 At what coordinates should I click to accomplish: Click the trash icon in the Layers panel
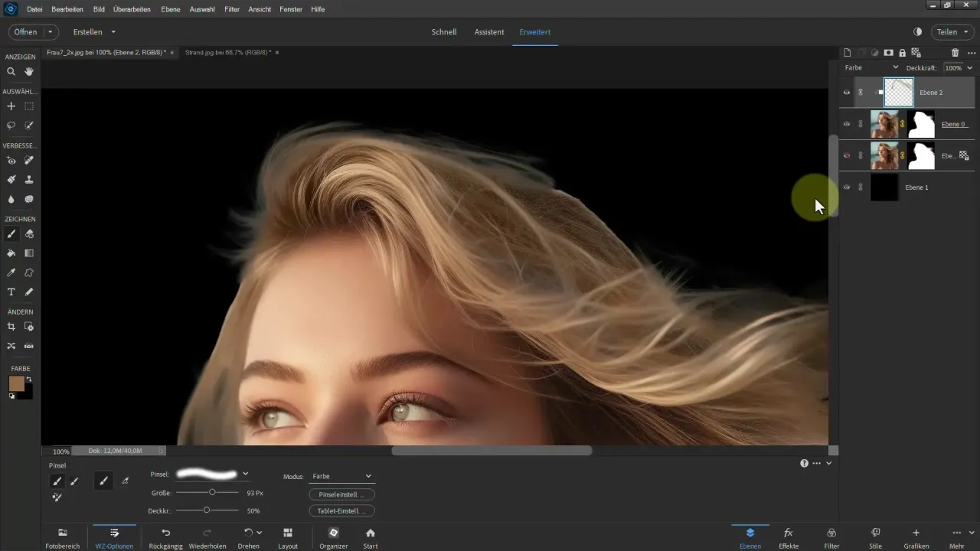coord(955,53)
